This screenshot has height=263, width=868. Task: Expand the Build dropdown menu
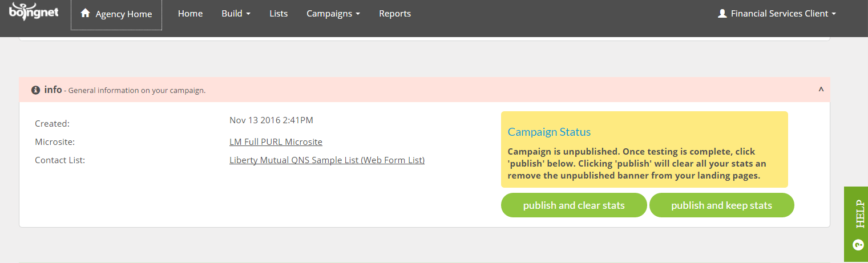(x=236, y=14)
